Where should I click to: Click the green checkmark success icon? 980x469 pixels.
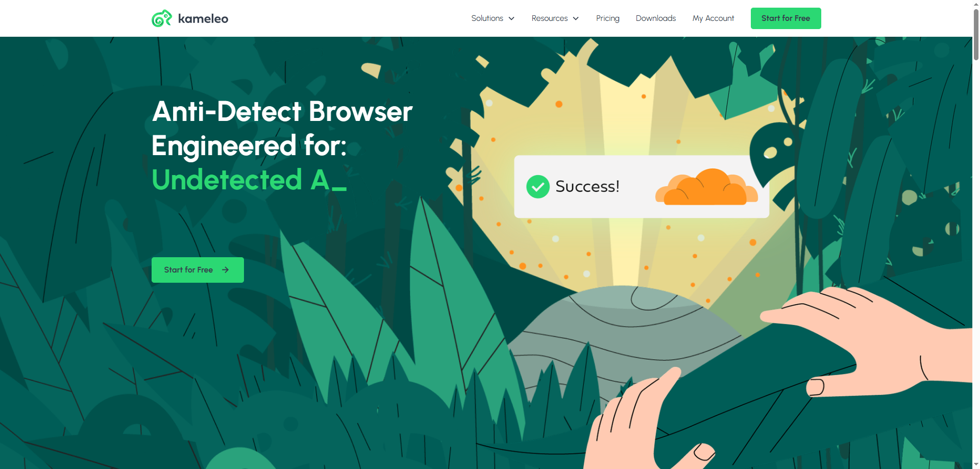point(538,187)
